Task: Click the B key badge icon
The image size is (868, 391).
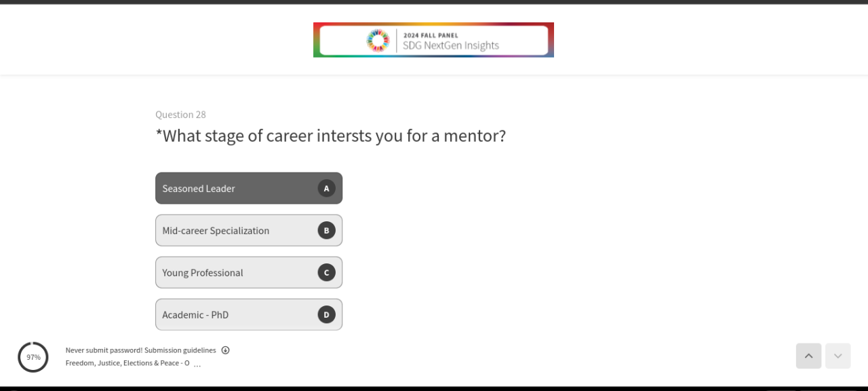Action: [326, 230]
